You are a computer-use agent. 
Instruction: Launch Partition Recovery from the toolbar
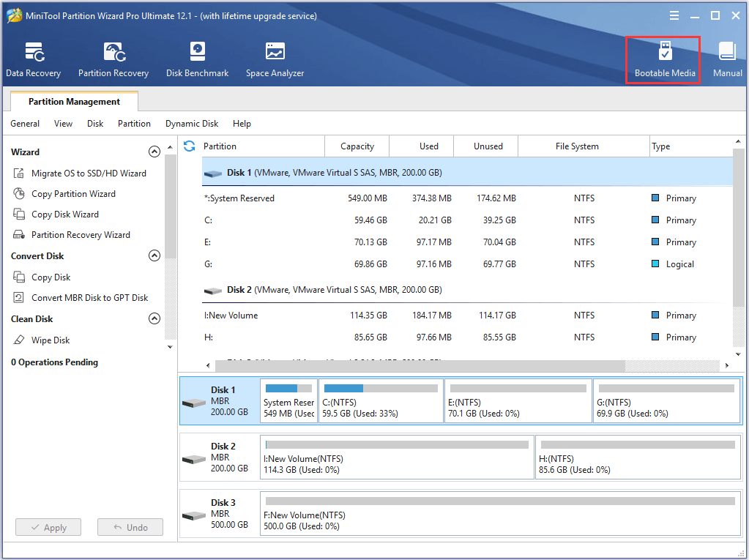pyautogui.click(x=113, y=60)
